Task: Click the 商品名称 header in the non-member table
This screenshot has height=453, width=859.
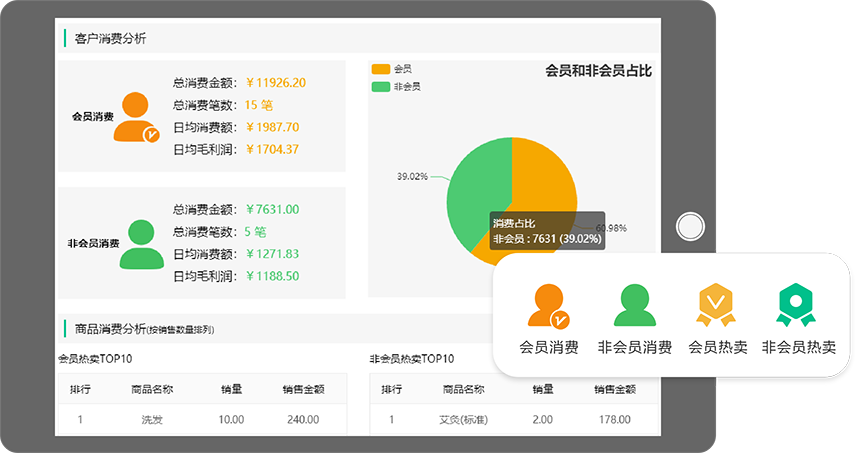Action: (x=463, y=389)
